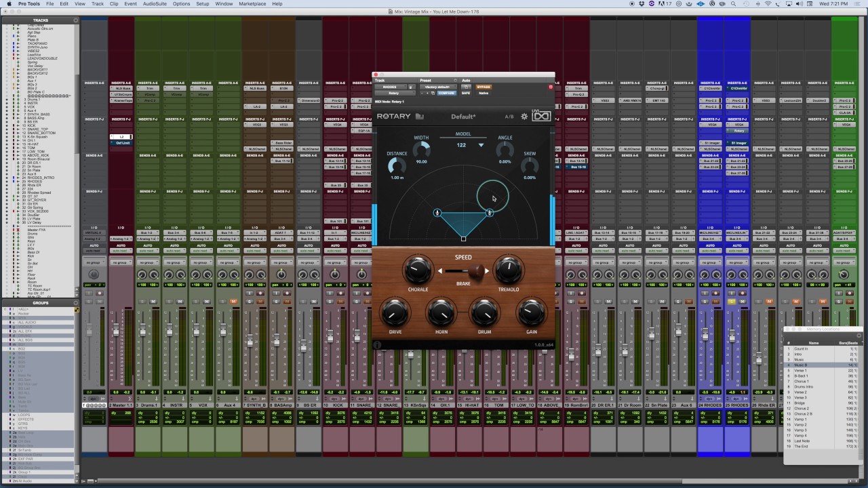Open the Track menu
This screenshot has height=488, width=868.
click(98, 3)
